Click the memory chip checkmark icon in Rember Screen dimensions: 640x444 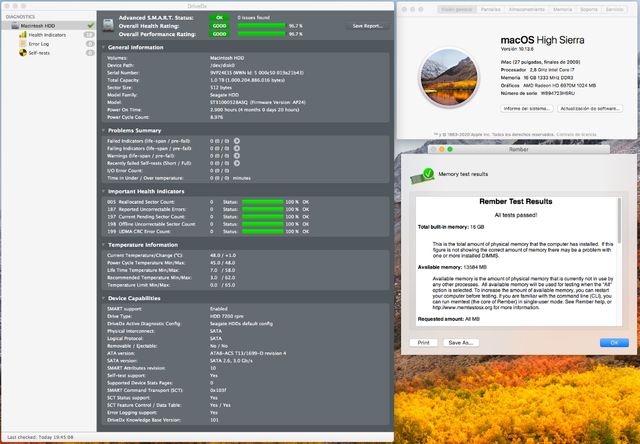click(x=423, y=175)
